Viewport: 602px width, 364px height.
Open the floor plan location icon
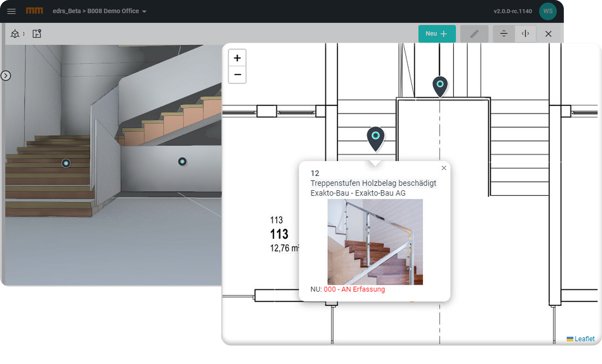pos(37,34)
